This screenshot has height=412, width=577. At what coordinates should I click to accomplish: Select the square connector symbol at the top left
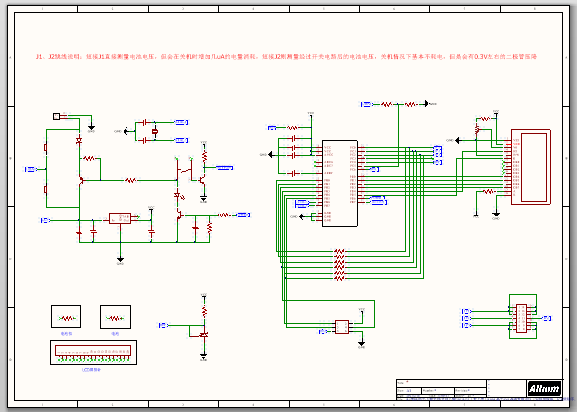[56, 116]
